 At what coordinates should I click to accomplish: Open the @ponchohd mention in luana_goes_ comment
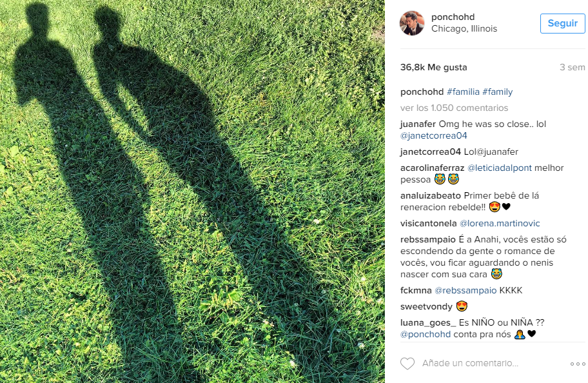click(x=426, y=335)
